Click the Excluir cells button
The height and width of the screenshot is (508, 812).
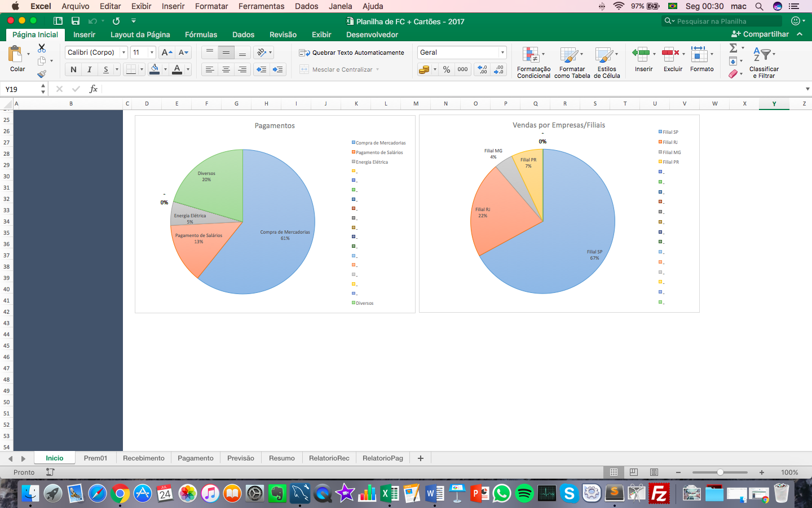[673, 59]
